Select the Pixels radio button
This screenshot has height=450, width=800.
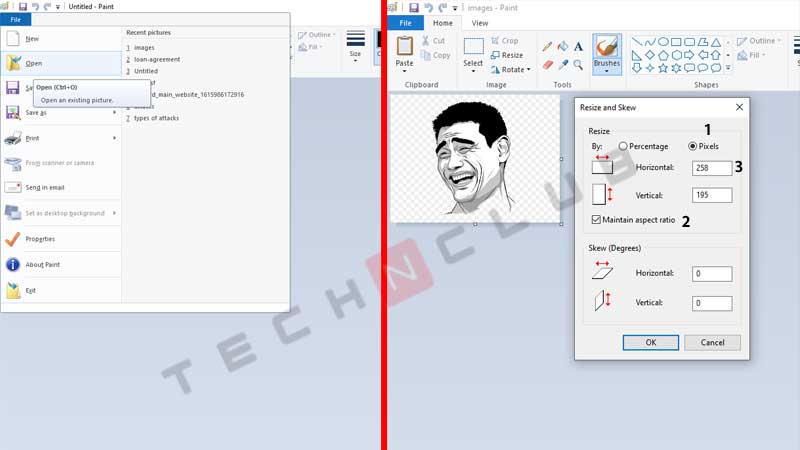click(692, 146)
